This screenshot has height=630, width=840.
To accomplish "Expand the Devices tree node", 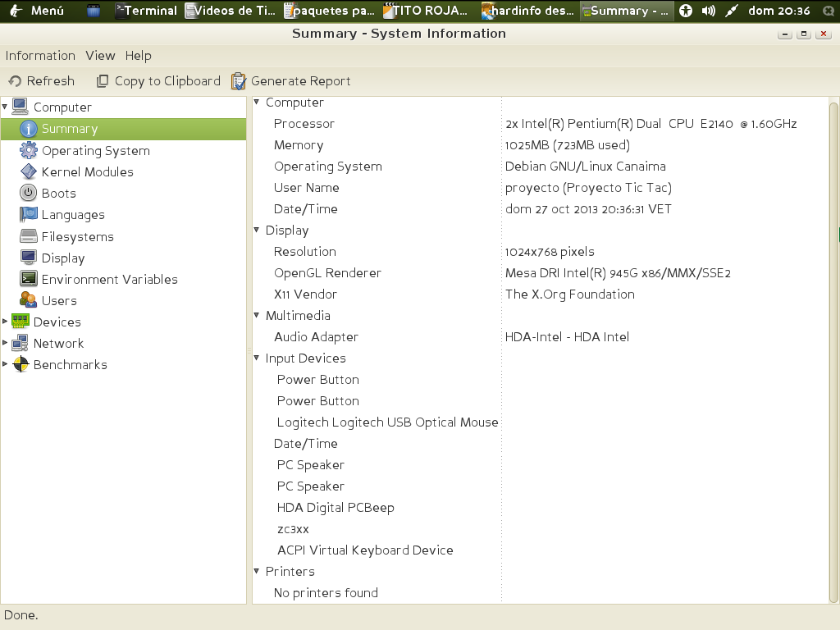I will (6, 322).
